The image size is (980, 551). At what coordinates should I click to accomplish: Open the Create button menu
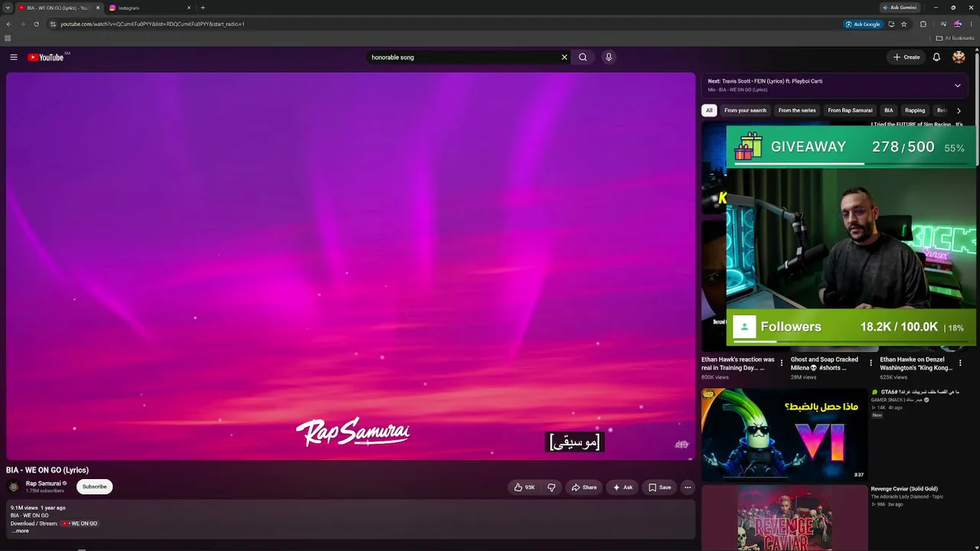tap(906, 57)
